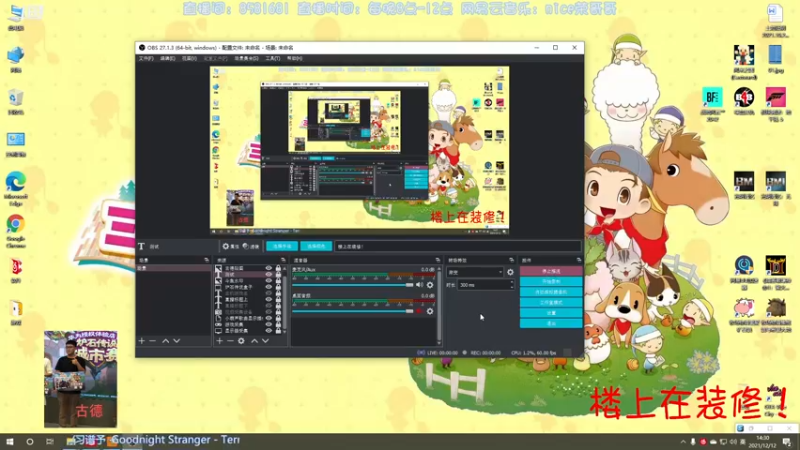Viewport: 800px width, 450px height.
Task: Unlock the 显示器采集 source lock icon
Action: click(x=279, y=331)
